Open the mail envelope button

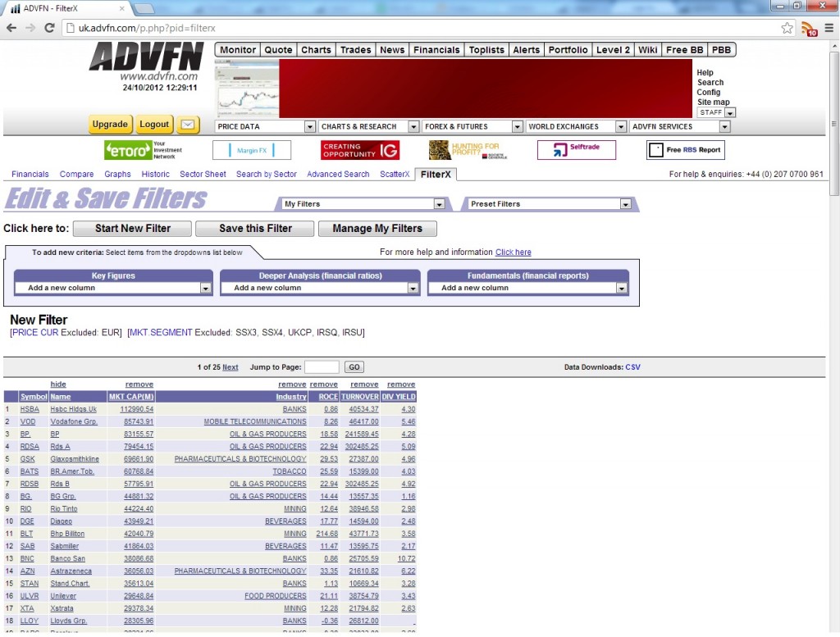[x=188, y=124]
